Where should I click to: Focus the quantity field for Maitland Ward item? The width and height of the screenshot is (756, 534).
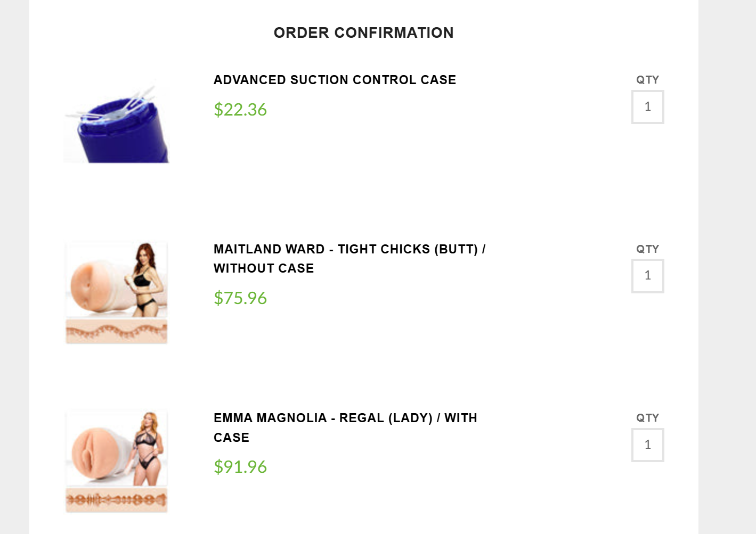[x=648, y=276]
